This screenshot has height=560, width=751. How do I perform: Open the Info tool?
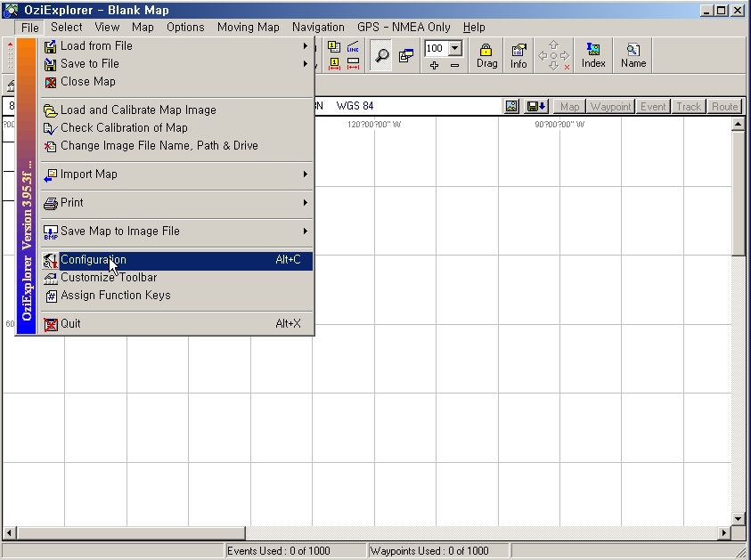pos(518,55)
